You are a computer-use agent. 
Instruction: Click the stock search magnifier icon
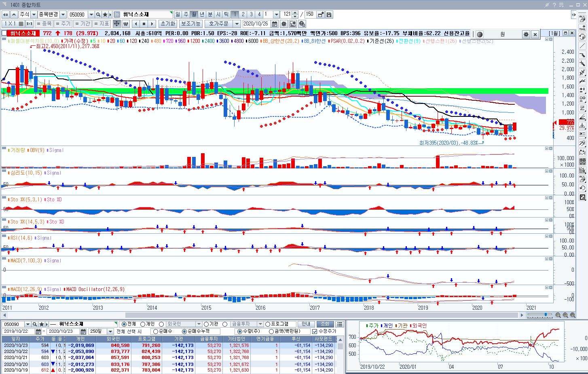(x=98, y=15)
